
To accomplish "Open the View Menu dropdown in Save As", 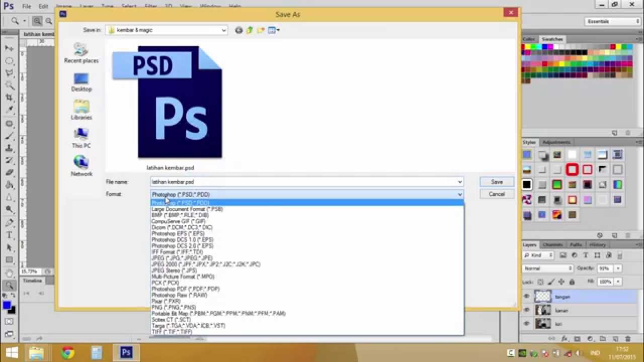I will [274, 30].
